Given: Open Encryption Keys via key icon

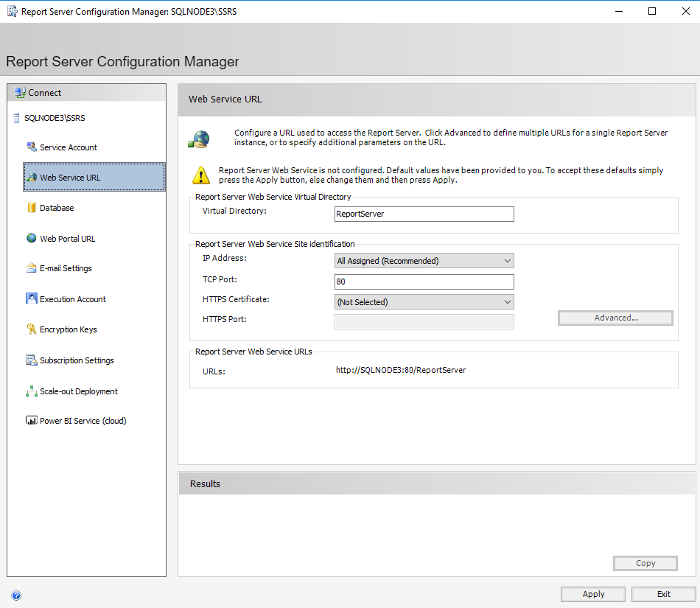Looking at the screenshot, I should (x=32, y=329).
